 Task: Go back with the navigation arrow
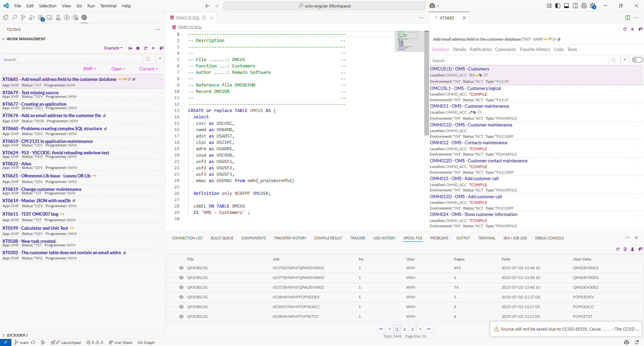[207, 6]
